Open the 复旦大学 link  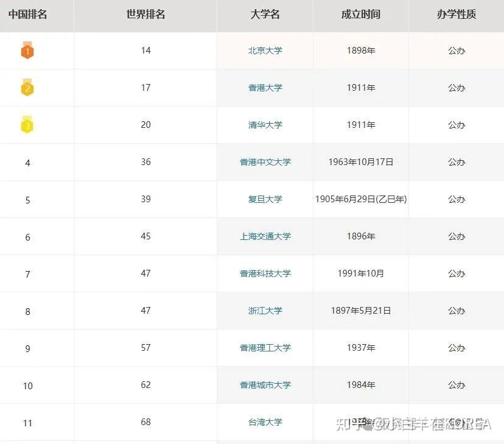265,199
